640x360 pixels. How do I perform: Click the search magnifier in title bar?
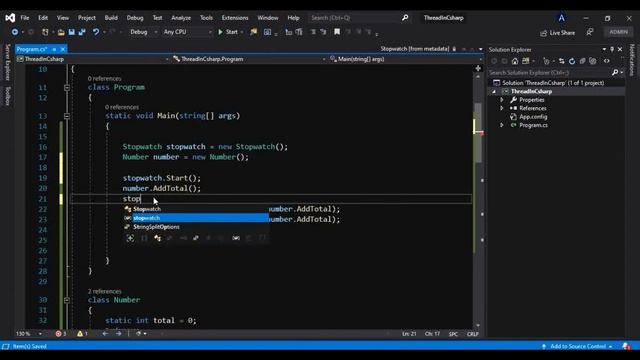[405, 18]
